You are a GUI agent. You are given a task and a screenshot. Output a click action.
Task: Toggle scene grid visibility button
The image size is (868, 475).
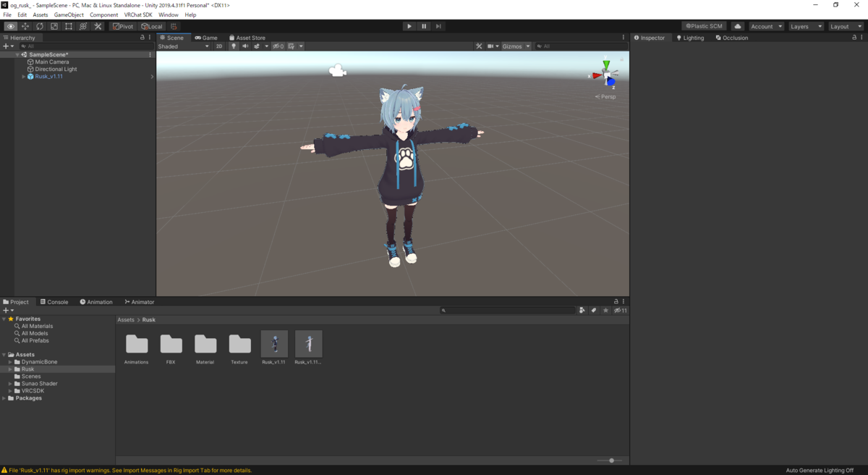pyautogui.click(x=292, y=46)
